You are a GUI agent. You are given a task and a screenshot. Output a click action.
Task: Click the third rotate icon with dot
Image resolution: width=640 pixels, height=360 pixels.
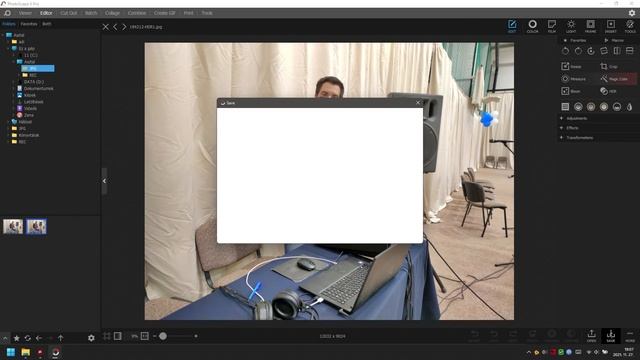(591, 51)
